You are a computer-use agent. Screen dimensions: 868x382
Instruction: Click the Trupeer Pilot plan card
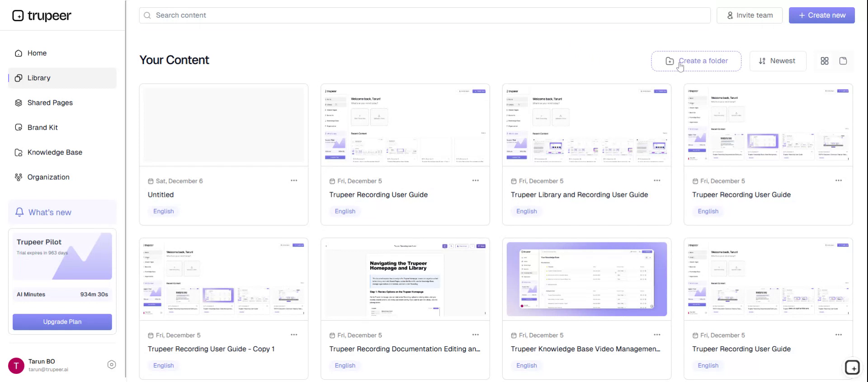coord(62,256)
